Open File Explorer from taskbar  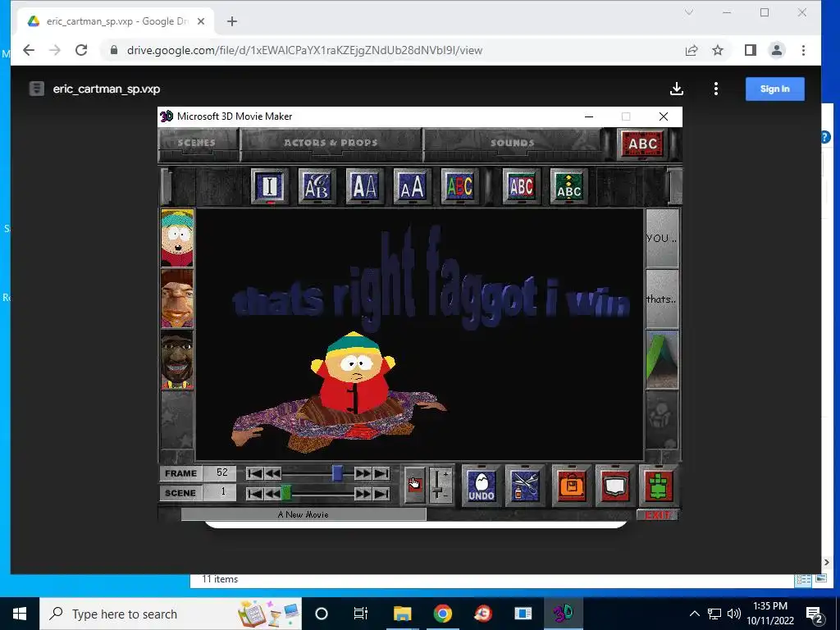click(402, 614)
